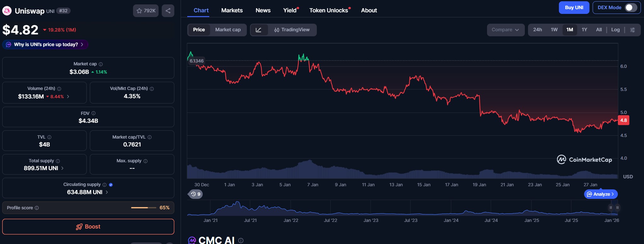Click info icon next to Volume (24h)
644x244 pixels.
pos(59,89)
